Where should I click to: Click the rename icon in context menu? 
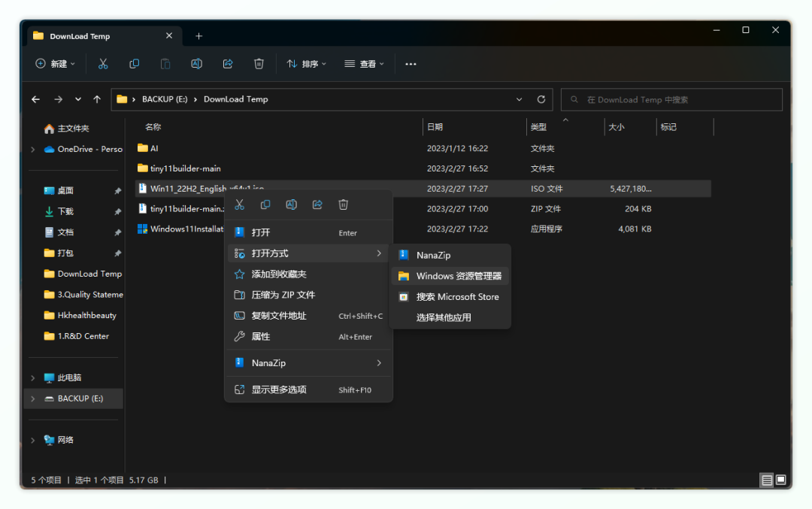click(x=291, y=205)
